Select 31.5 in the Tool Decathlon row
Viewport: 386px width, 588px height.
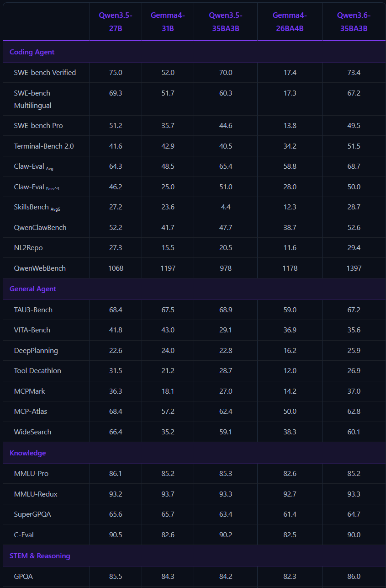coord(116,371)
